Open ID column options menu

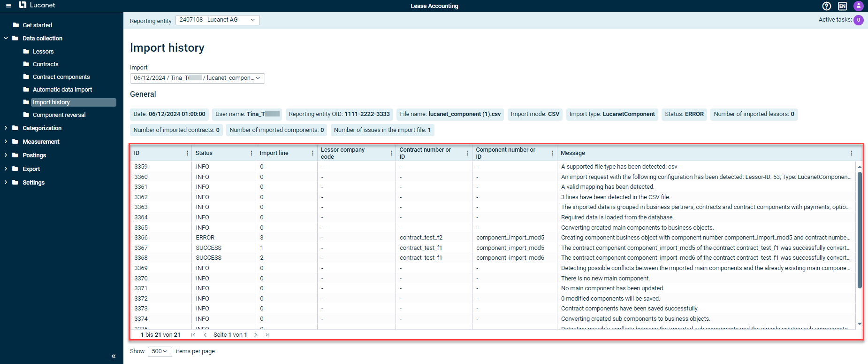(x=187, y=153)
